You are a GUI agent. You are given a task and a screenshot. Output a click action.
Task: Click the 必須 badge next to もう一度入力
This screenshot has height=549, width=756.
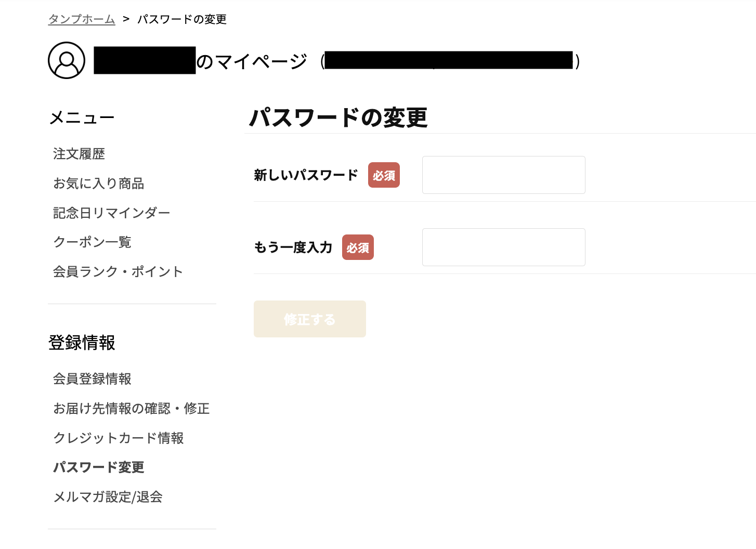click(358, 247)
